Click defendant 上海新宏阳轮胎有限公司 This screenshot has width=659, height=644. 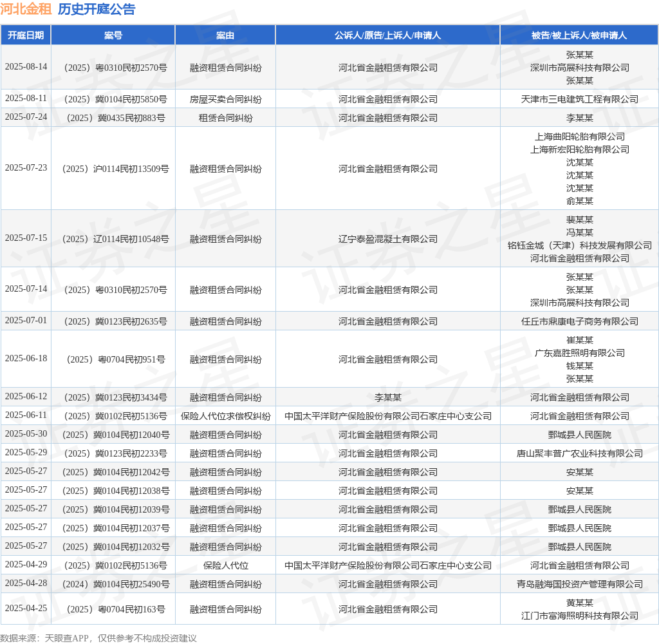point(580,149)
